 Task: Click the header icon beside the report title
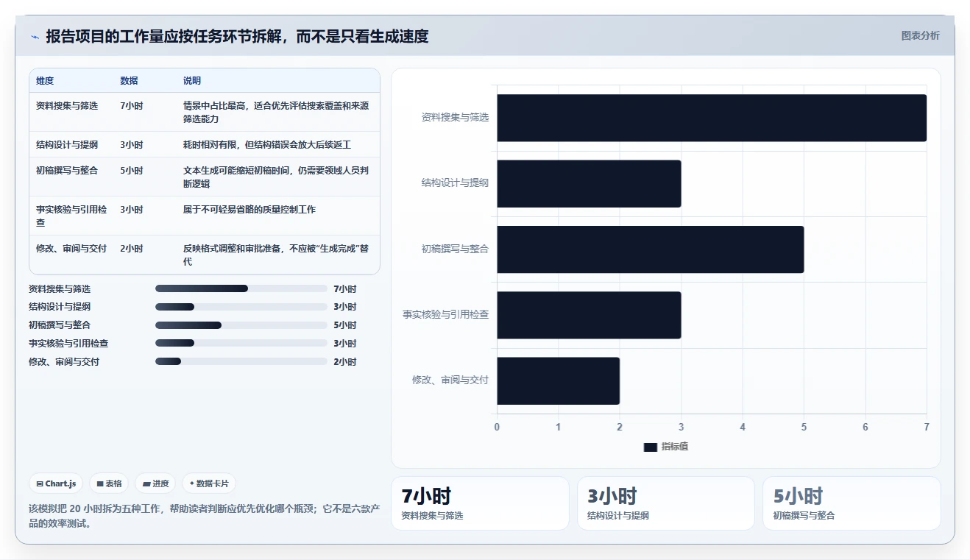click(35, 36)
